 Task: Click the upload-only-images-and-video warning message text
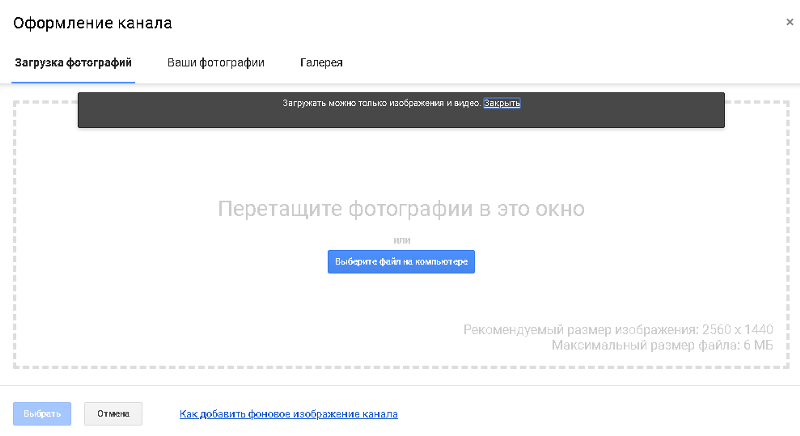click(x=380, y=103)
